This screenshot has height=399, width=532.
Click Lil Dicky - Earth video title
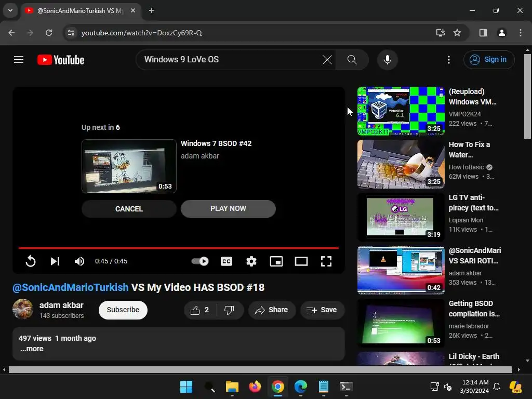pos(474,356)
